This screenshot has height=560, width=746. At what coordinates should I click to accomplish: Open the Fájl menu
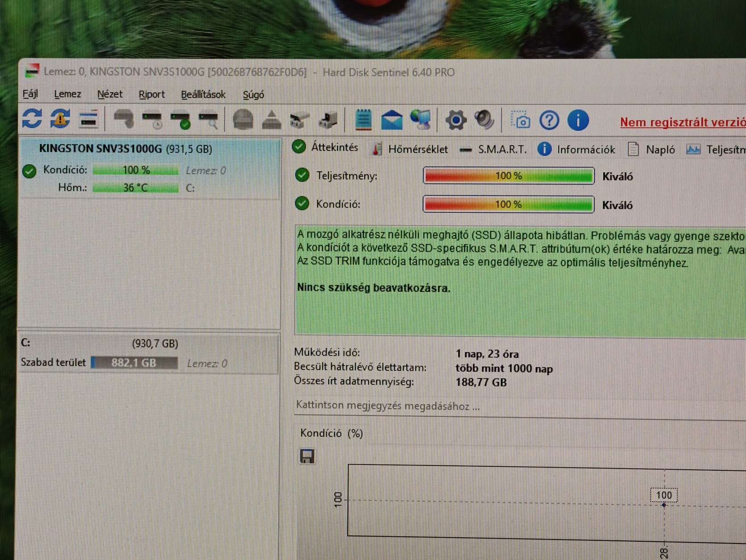[30, 94]
